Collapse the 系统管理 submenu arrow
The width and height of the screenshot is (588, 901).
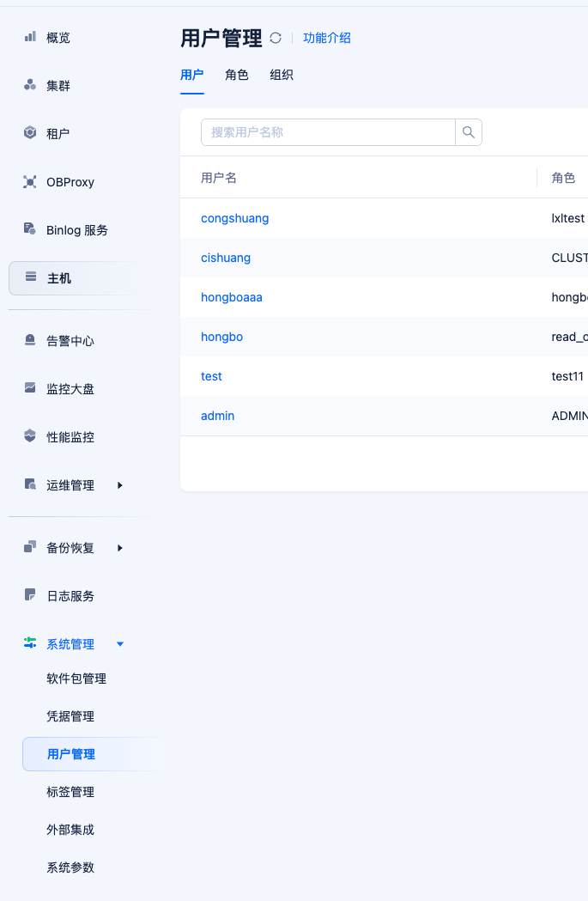pyautogui.click(x=120, y=644)
